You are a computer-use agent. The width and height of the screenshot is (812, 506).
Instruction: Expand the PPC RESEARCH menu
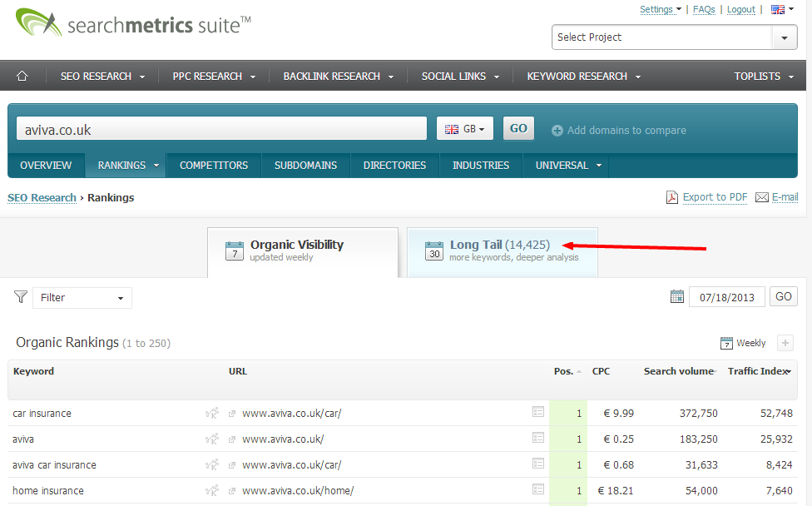pos(214,76)
